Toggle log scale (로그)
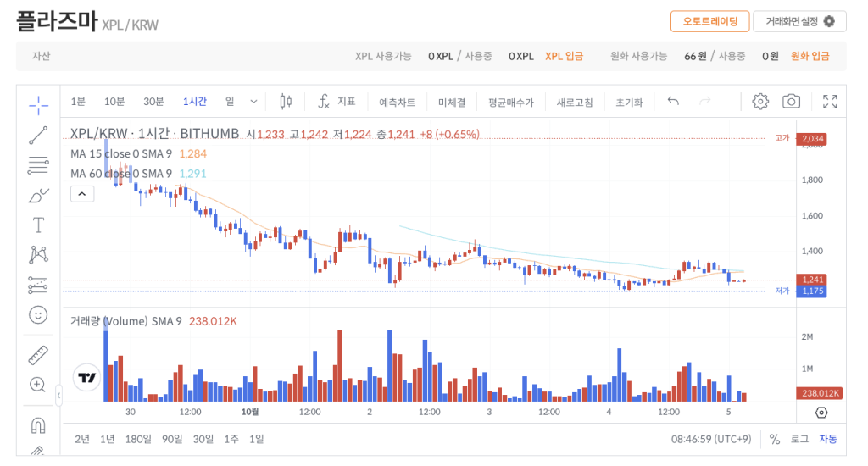The width and height of the screenshot is (868, 466). 799,439
